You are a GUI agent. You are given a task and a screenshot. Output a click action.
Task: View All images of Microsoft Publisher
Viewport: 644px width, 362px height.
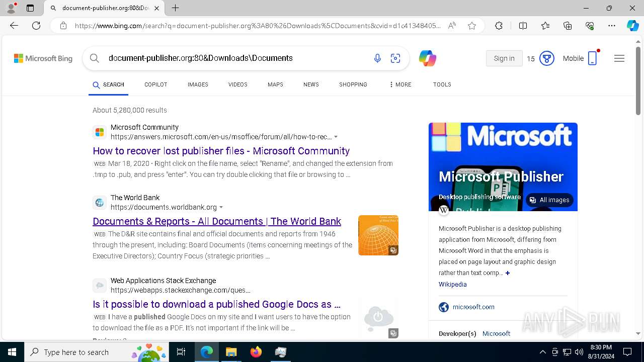tap(549, 200)
